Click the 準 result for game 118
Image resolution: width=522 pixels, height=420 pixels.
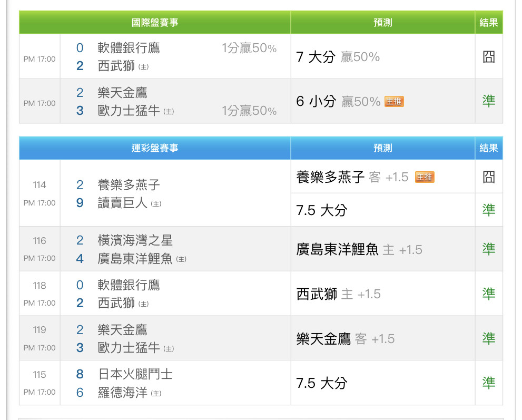coord(489,294)
